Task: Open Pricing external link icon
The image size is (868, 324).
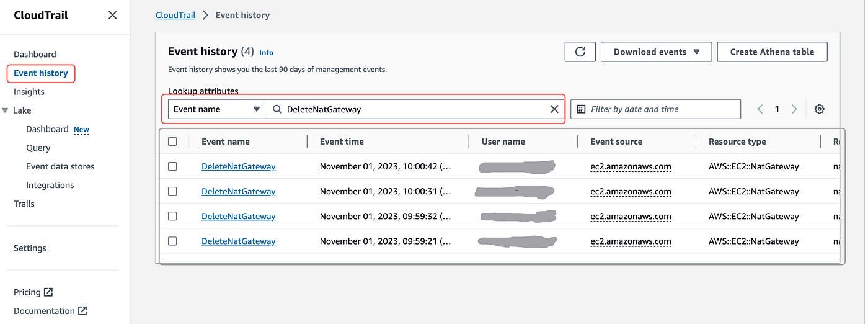Action: pyautogui.click(x=48, y=292)
